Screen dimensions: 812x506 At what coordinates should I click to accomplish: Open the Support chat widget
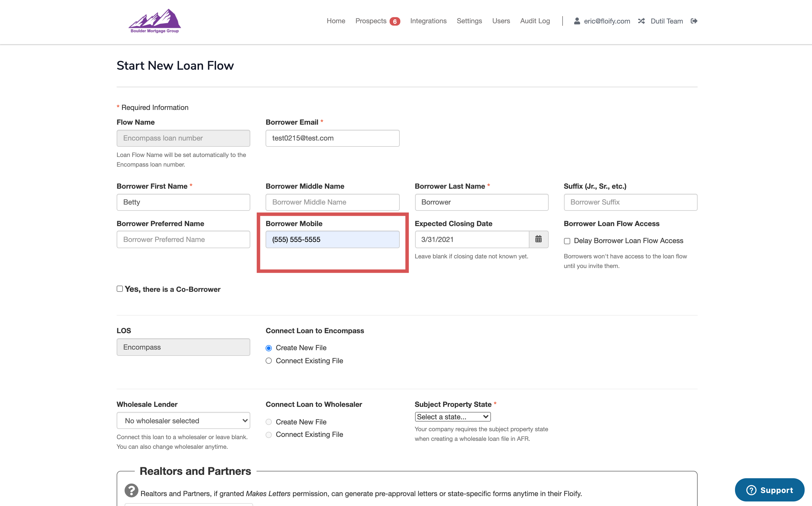(769, 490)
